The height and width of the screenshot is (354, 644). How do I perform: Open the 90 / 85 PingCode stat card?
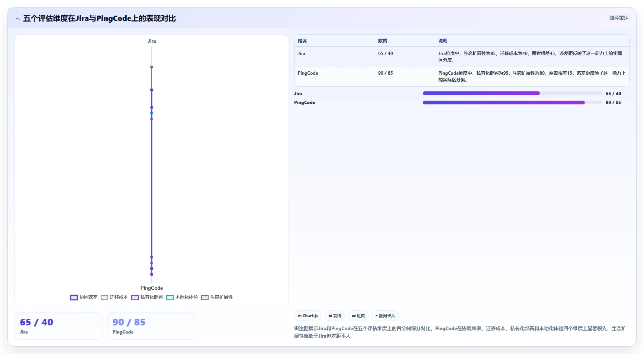tap(152, 326)
